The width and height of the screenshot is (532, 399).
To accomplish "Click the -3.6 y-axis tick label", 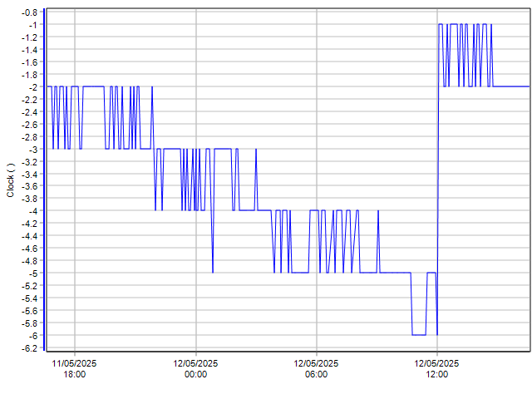I will tap(30, 186).
